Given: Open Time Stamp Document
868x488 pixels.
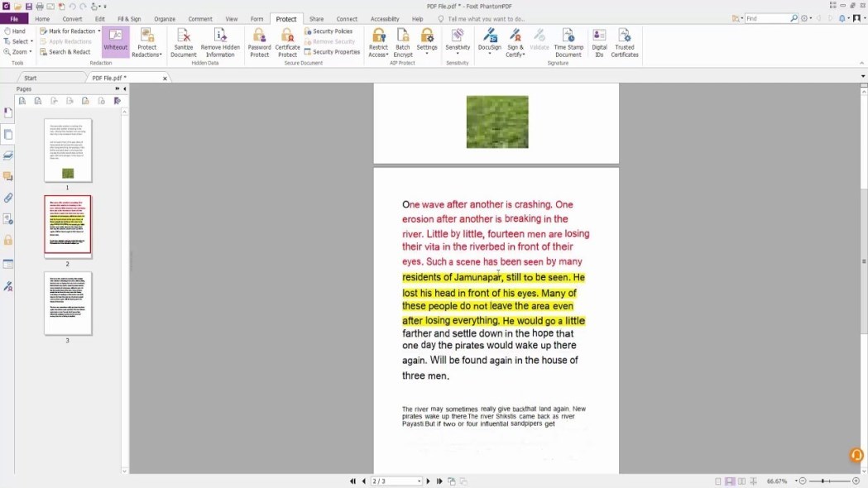Looking at the screenshot, I should coord(568,41).
